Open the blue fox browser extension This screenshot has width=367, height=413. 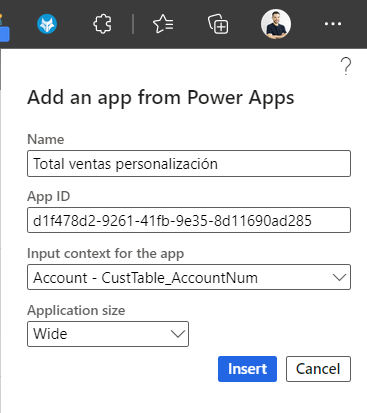click(x=47, y=24)
